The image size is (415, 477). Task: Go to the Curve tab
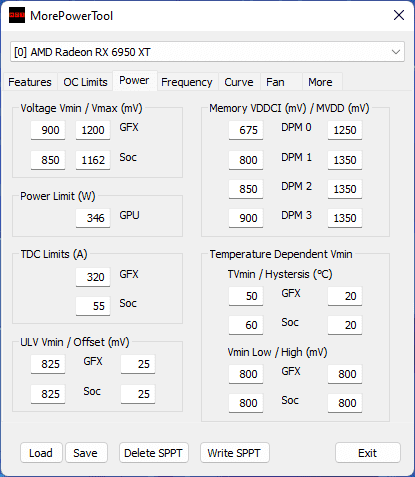click(x=239, y=82)
